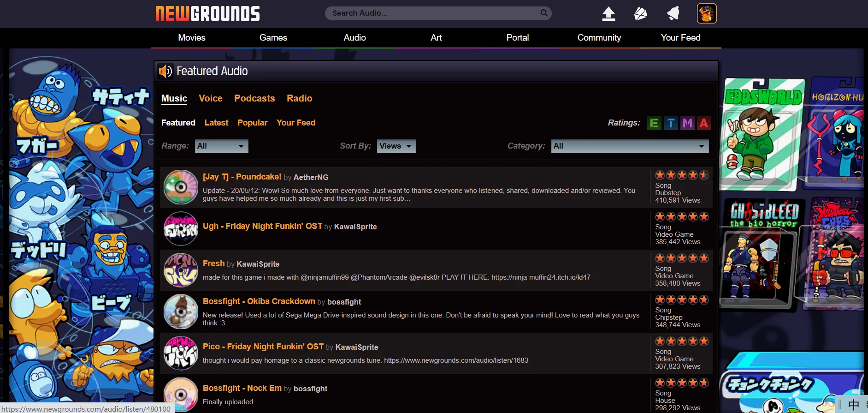868x413 pixels.
Task: Open the Fresh song link
Action: [x=214, y=263]
